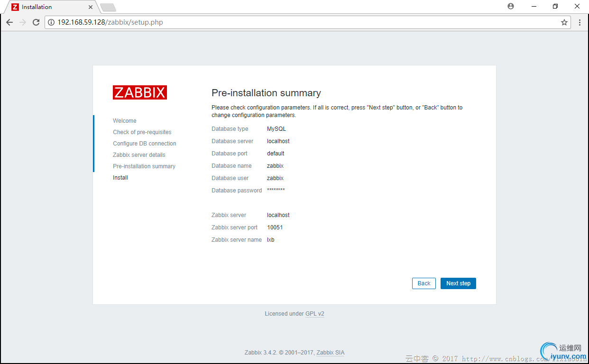Open a new browser tab
The height and width of the screenshot is (364, 589).
(x=108, y=7)
